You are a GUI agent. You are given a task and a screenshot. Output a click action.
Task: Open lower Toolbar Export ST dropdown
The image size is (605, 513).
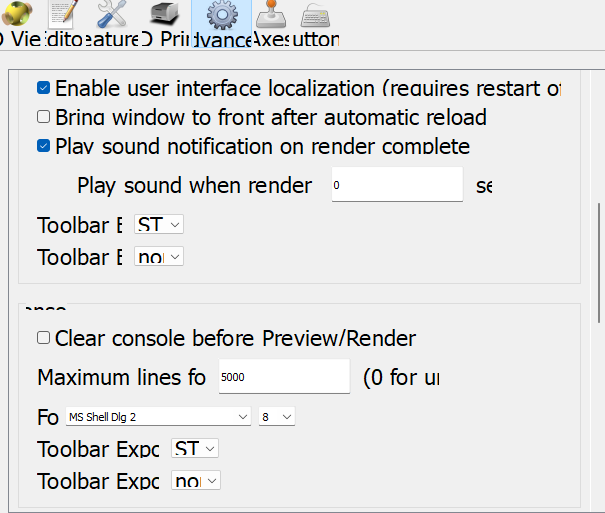pos(196,448)
